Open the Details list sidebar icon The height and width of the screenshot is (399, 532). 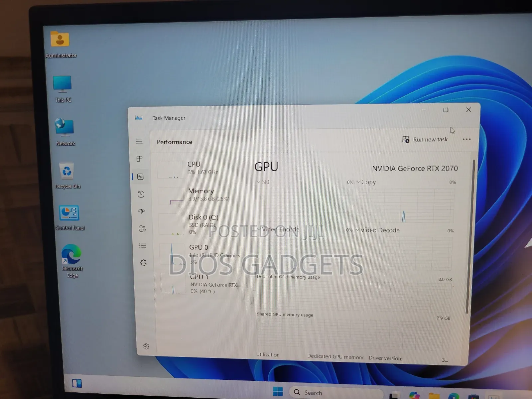(143, 246)
